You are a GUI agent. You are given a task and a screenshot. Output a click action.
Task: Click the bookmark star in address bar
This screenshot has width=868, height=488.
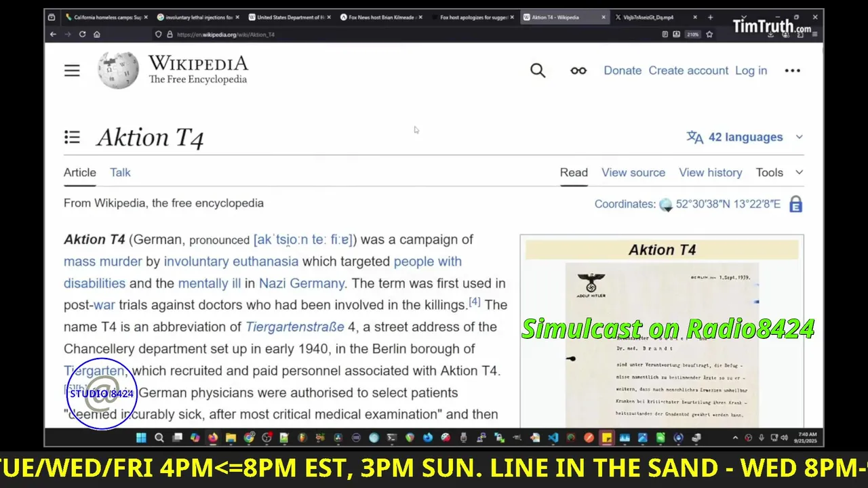pos(709,34)
